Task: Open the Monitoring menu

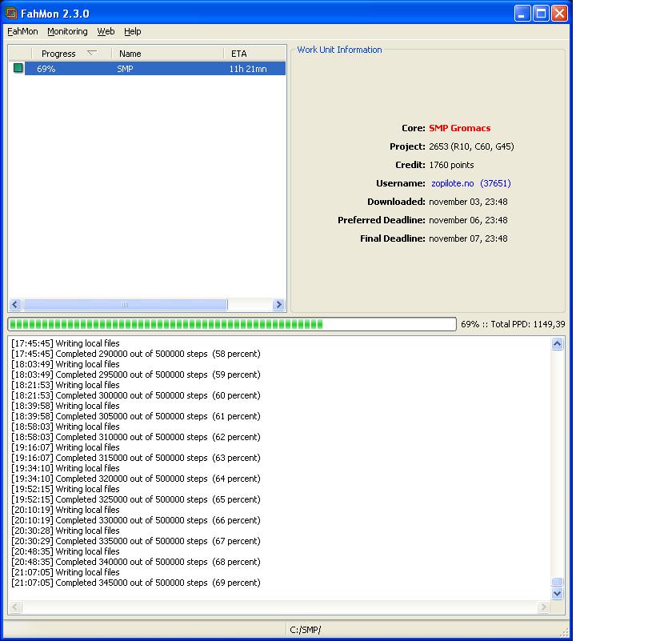Action: point(67,31)
